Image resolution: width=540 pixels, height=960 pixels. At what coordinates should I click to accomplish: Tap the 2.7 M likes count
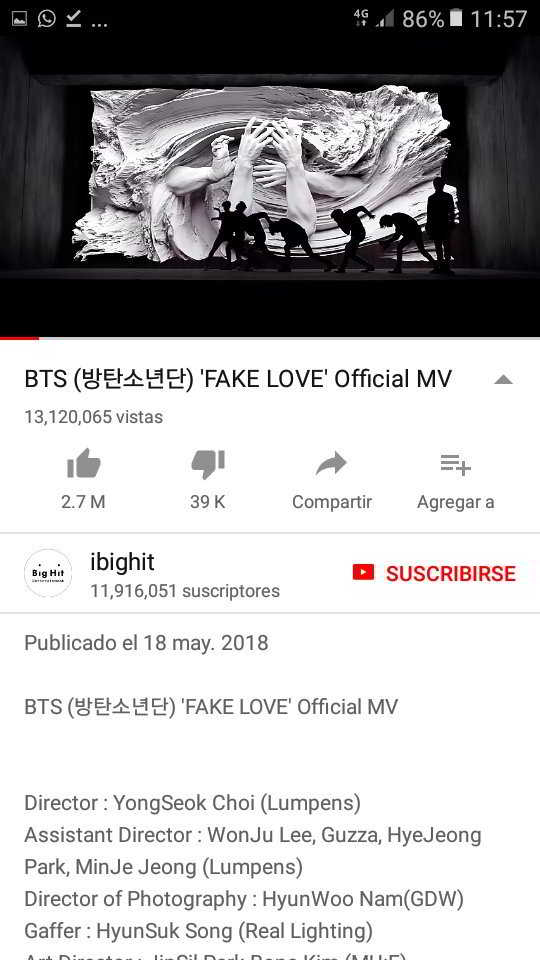click(83, 502)
